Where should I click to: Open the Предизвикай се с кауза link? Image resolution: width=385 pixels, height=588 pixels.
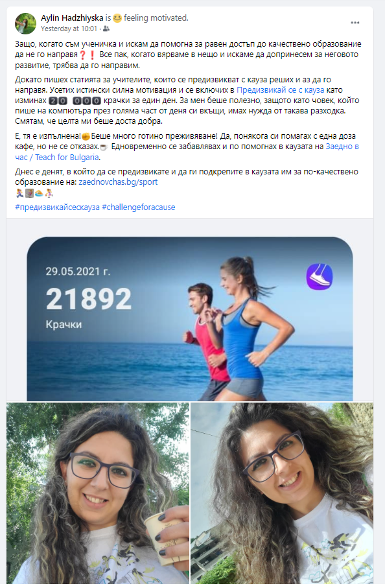(x=281, y=90)
